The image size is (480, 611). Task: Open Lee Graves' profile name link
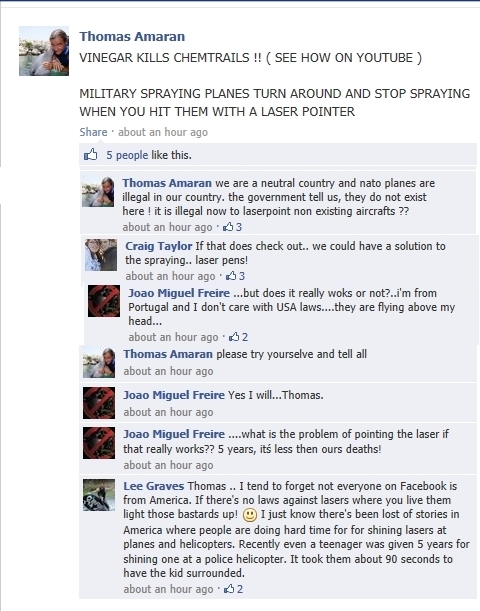(154, 486)
